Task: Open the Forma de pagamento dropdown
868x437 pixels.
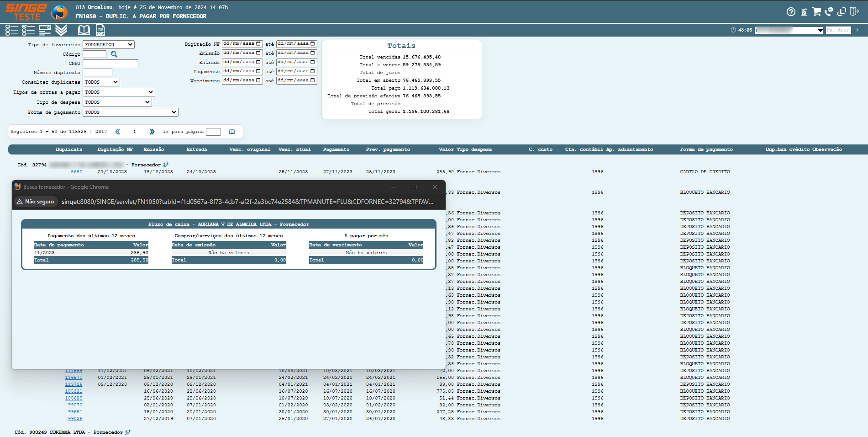Action: 131,112
